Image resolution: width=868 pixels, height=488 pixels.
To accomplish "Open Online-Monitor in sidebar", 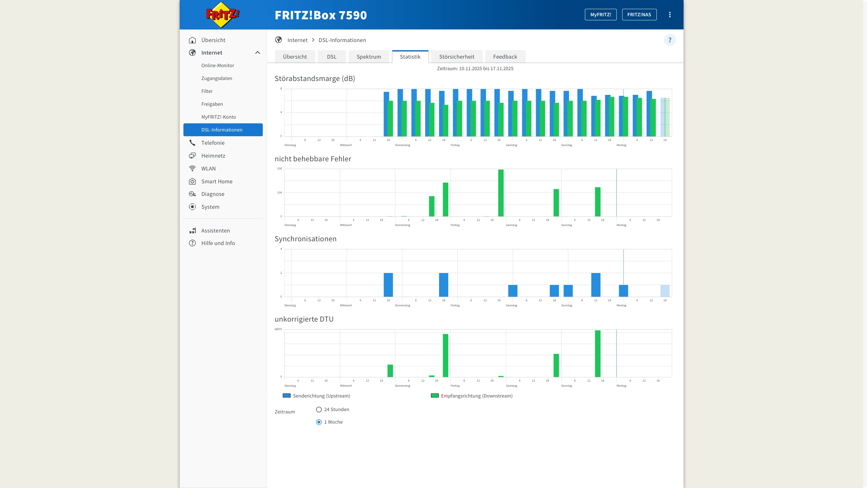I will (218, 65).
